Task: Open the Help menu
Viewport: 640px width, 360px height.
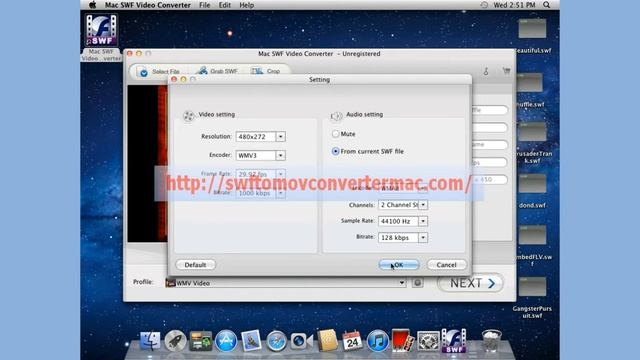Action: point(247,5)
